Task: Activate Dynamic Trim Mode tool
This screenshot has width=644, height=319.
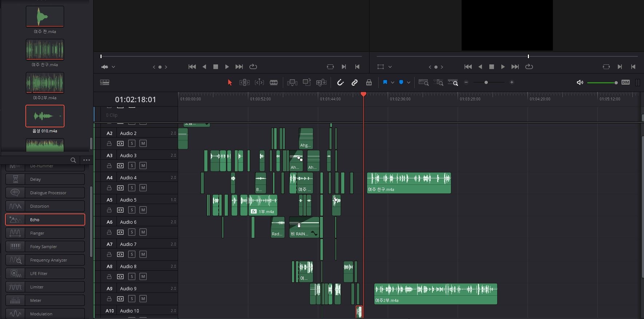Action: [x=259, y=83]
